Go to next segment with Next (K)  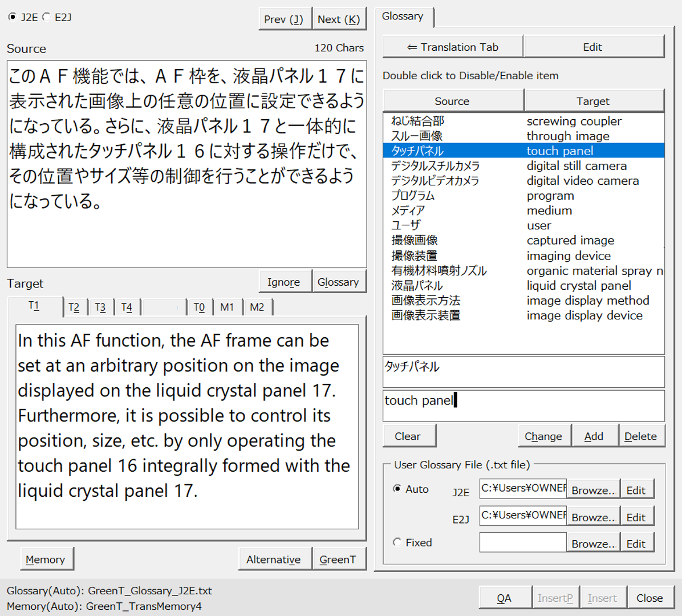click(x=338, y=19)
